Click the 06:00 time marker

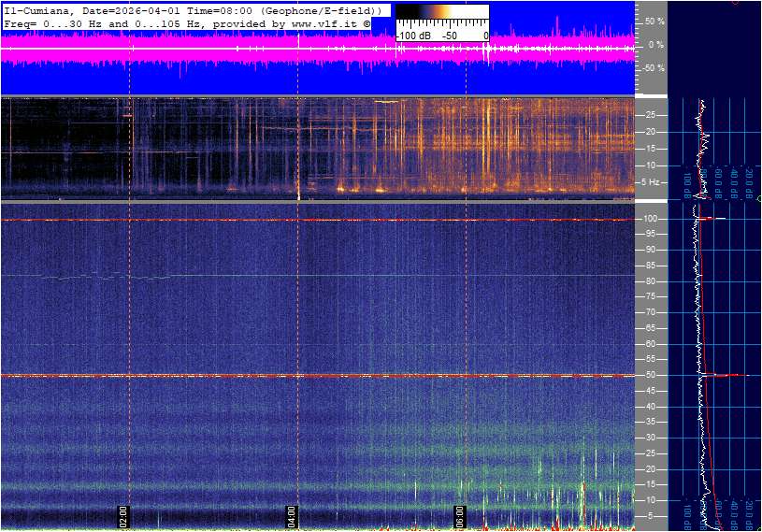click(459, 516)
